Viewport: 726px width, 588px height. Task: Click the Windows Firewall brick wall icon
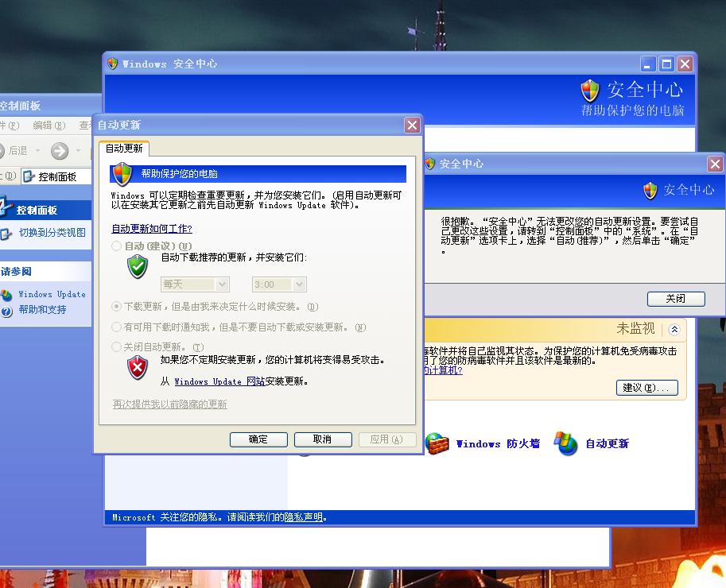437,443
